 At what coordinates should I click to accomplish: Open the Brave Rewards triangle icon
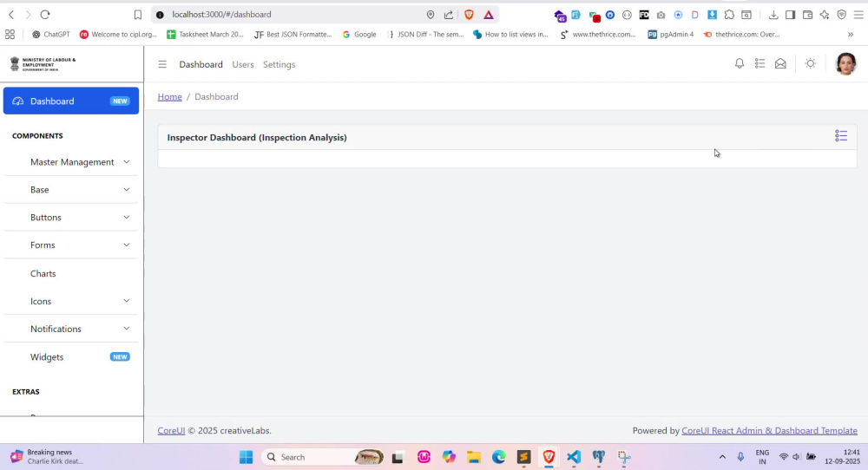point(488,15)
